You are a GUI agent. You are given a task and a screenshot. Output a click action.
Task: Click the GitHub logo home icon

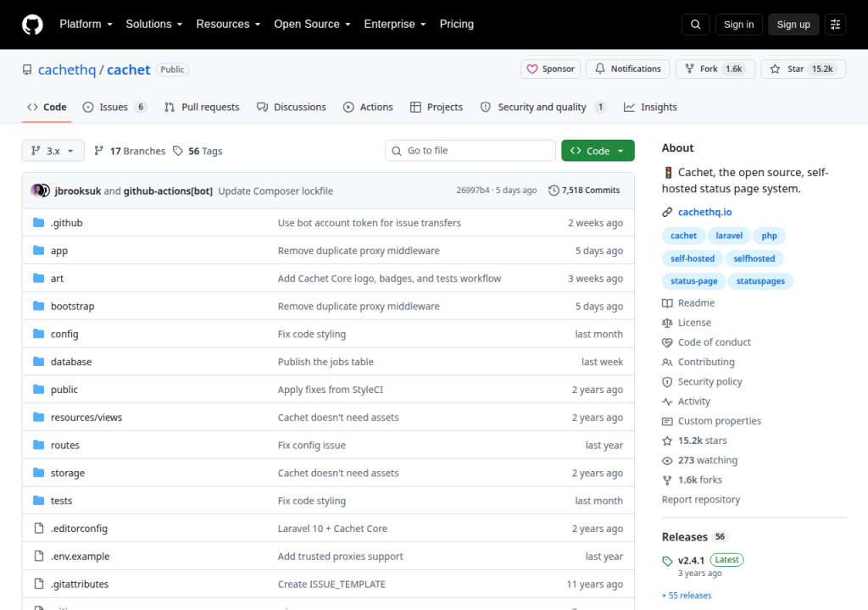(32, 25)
